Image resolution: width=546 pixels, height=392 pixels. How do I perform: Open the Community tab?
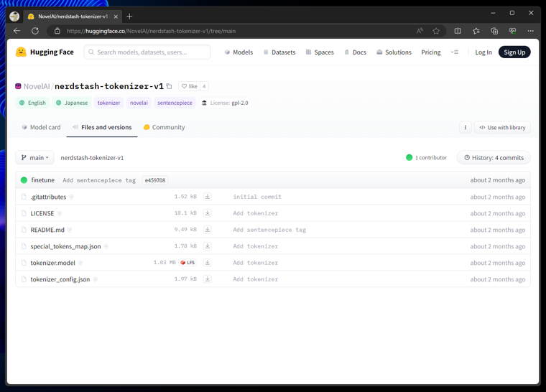(165, 127)
